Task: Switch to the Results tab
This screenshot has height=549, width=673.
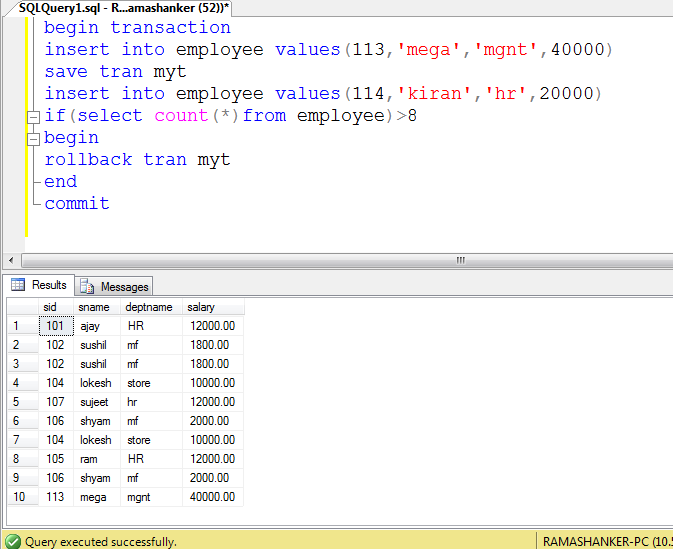Action: [39, 285]
